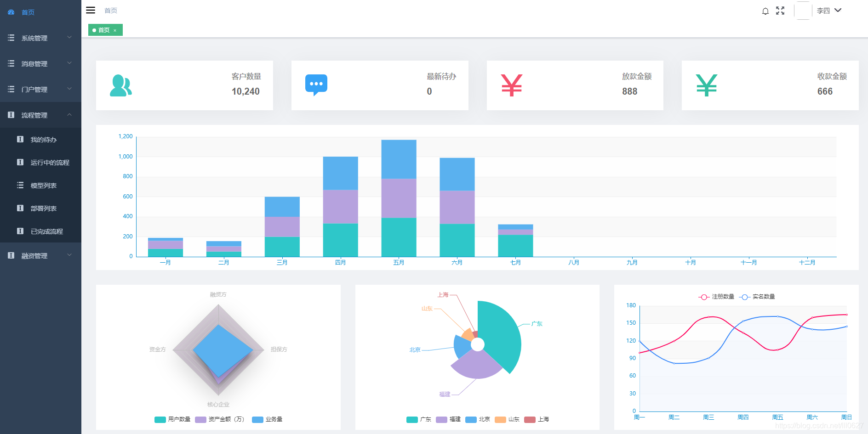Click the green yen 收款金额 icon

(707, 85)
